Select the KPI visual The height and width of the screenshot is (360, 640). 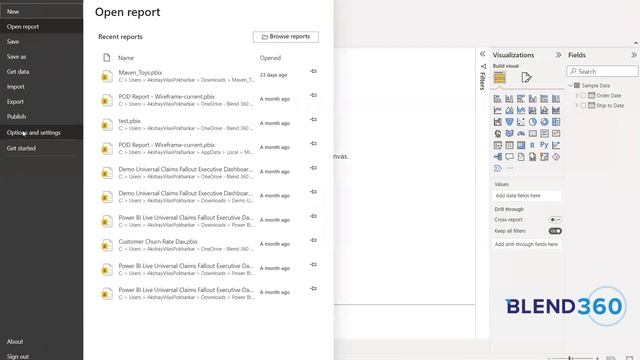click(x=556, y=133)
